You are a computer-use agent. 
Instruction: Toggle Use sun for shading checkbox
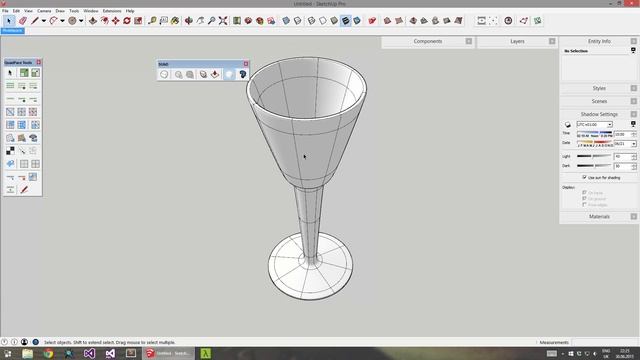(x=584, y=177)
